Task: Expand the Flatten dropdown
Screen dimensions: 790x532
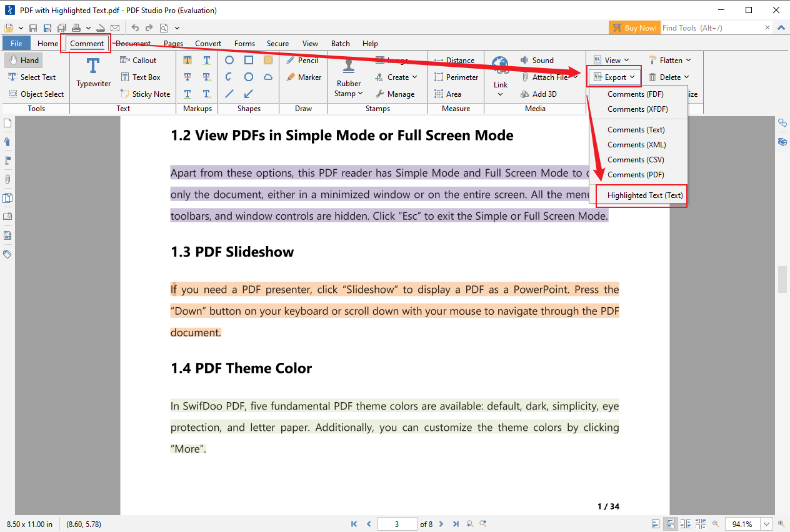Action: [671, 61]
